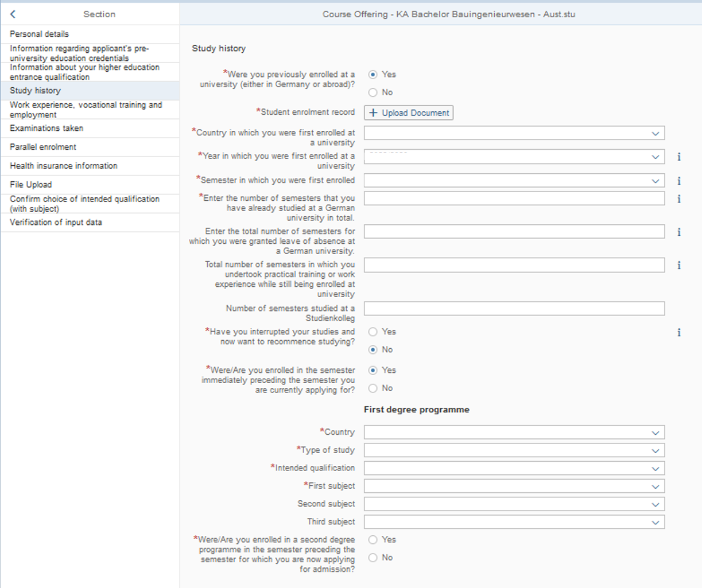
Task: Click info icon beside year first enrolled
Action: (679, 157)
